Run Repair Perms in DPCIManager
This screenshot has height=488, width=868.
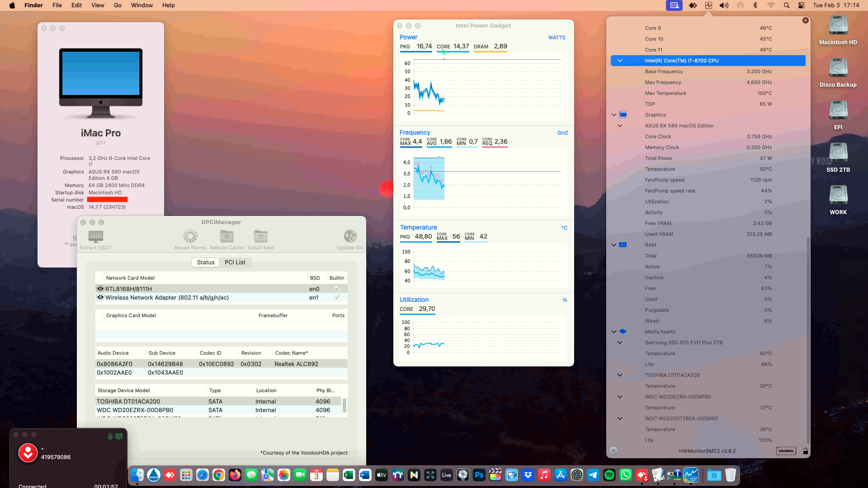click(190, 240)
